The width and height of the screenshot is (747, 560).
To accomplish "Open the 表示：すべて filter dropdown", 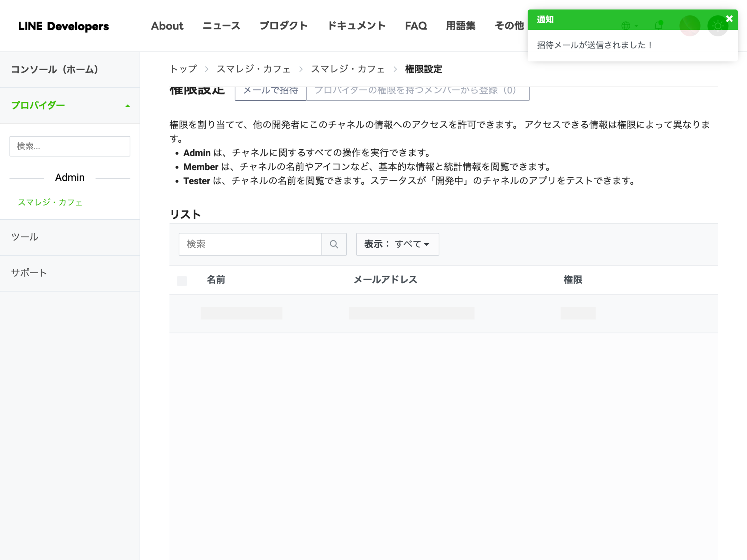I will coord(397,244).
